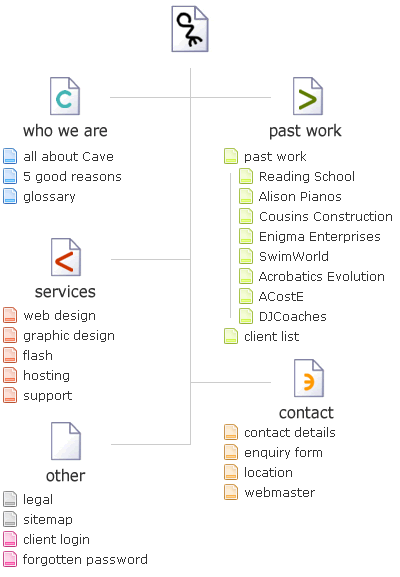Open the 'past work' tree parent item

275,156
